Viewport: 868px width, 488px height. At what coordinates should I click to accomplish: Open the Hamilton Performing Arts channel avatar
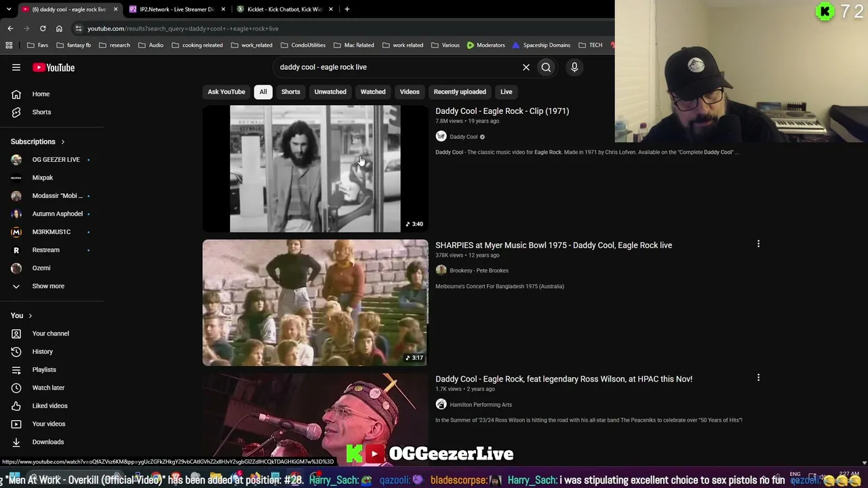(x=441, y=405)
